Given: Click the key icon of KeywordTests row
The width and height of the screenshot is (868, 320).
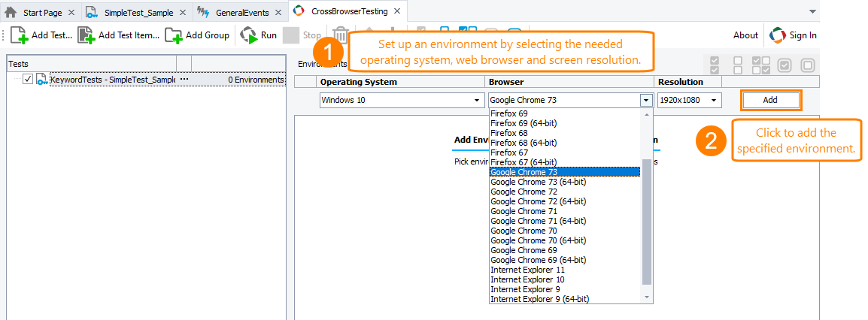Looking at the screenshot, I should (42, 80).
